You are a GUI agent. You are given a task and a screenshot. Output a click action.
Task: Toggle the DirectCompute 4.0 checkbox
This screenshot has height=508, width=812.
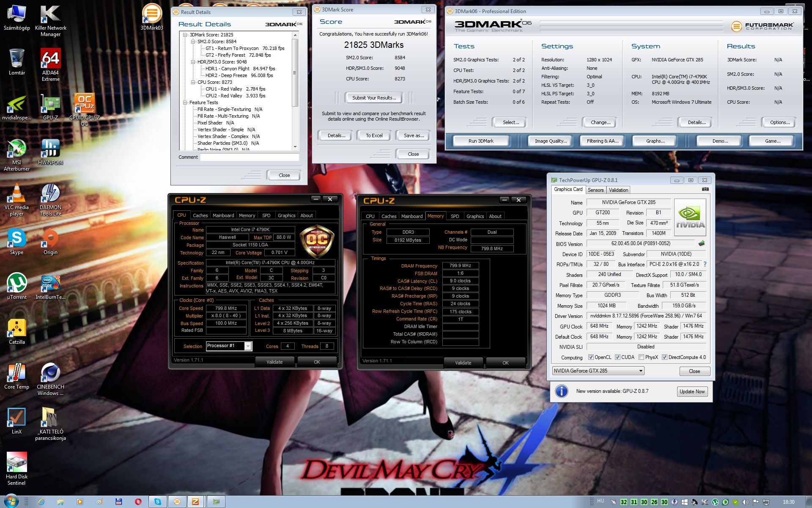click(664, 357)
